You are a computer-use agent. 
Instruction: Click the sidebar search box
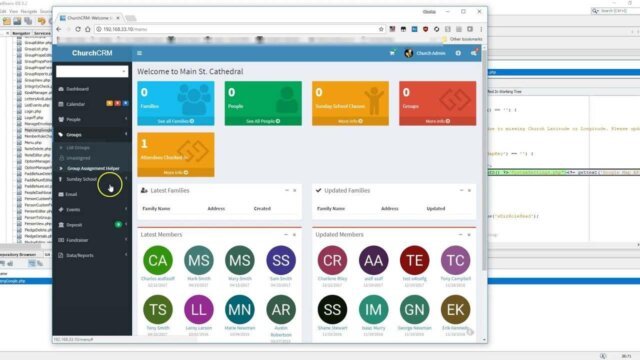coord(92,71)
